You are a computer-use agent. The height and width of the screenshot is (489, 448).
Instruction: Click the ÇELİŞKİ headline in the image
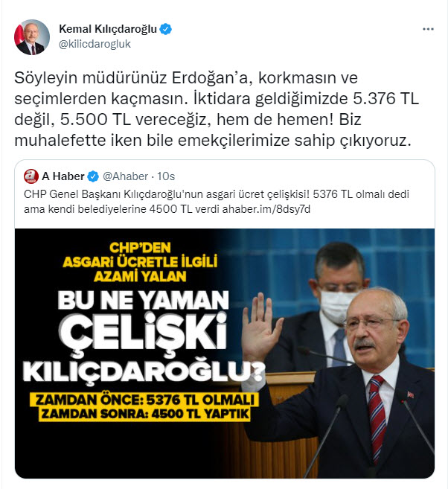(x=144, y=333)
